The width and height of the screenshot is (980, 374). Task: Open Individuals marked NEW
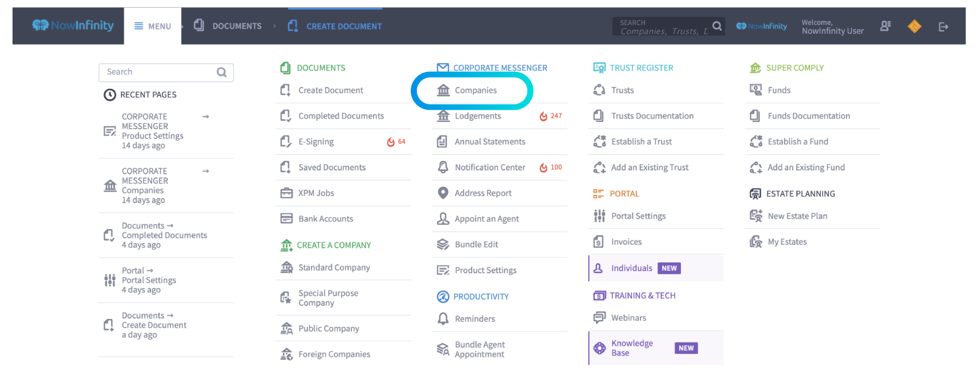pos(656,268)
